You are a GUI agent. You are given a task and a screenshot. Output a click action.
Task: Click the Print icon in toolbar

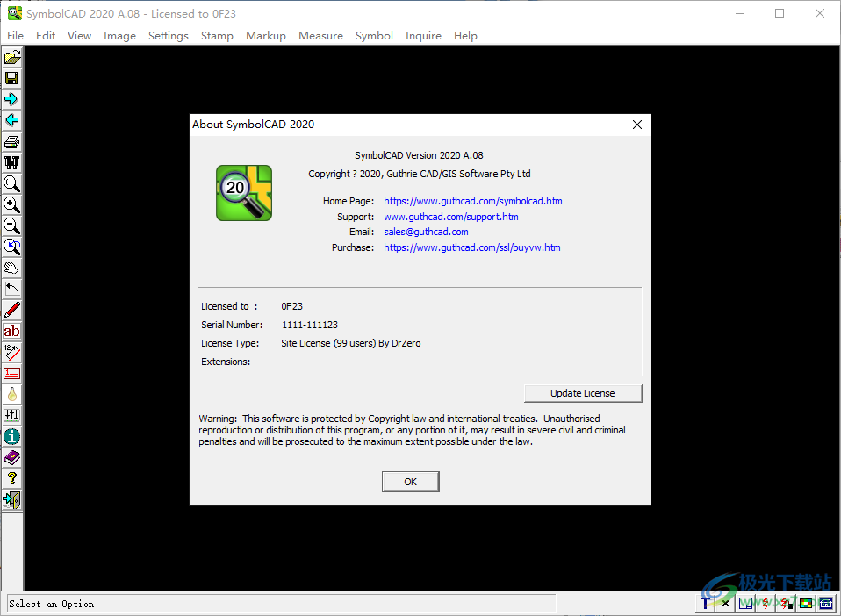(x=11, y=141)
